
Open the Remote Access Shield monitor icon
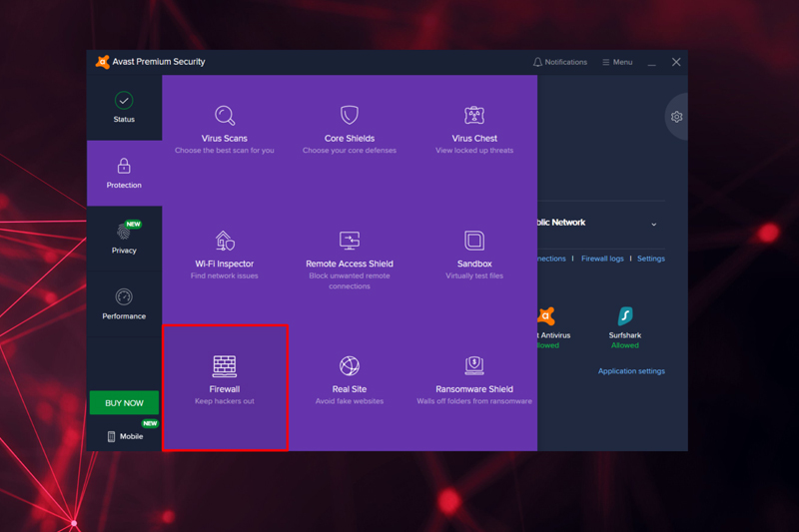pyautogui.click(x=349, y=241)
